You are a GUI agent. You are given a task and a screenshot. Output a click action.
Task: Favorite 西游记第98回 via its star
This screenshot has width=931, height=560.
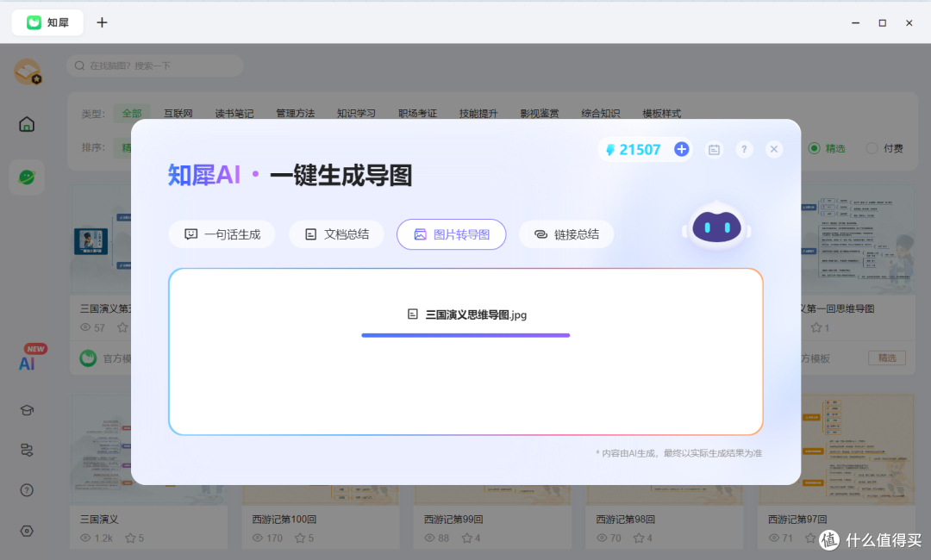pyautogui.click(x=639, y=538)
